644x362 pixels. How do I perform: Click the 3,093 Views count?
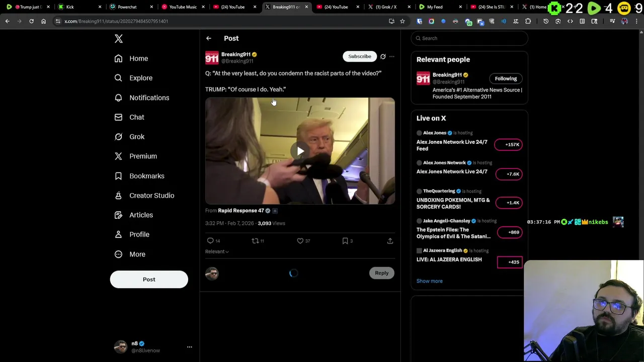coord(271,223)
